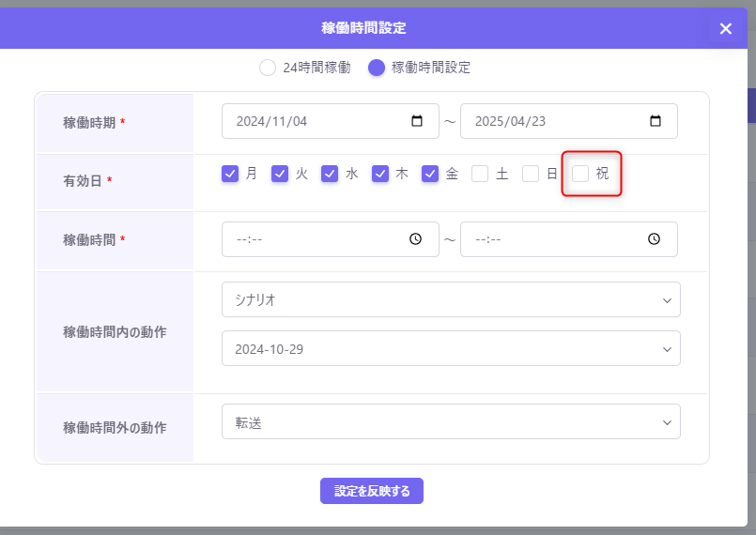This screenshot has height=535, width=756.
Task: Uncheck the 金 weekday checkbox
Action: pos(430,174)
